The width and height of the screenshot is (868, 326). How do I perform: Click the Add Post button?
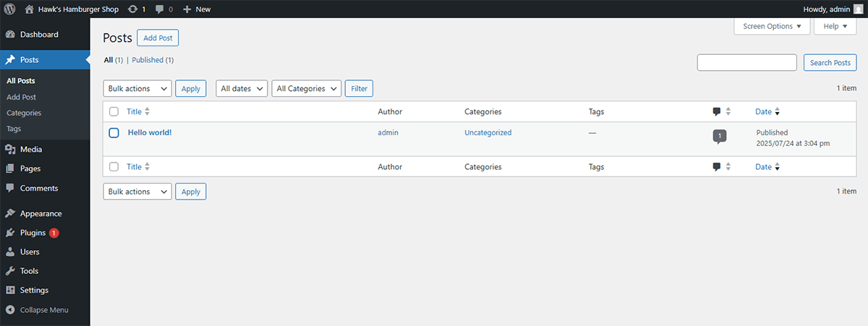coord(158,38)
